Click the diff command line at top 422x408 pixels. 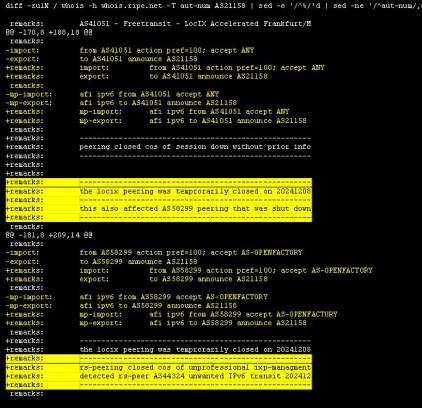point(214,6)
